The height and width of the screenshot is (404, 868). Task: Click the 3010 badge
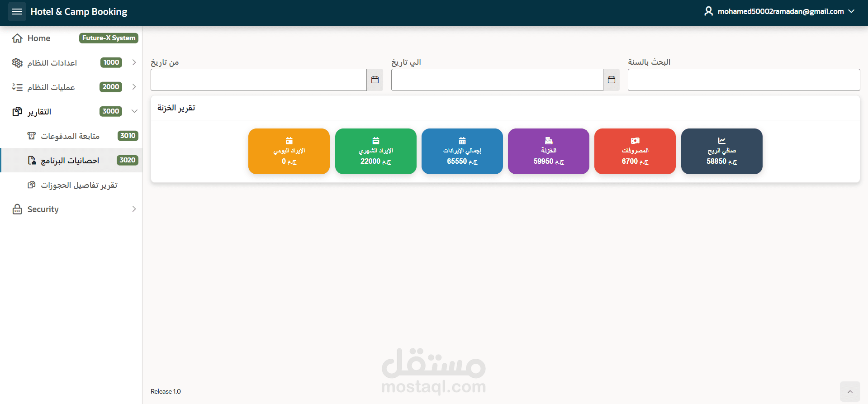[128, 136]
